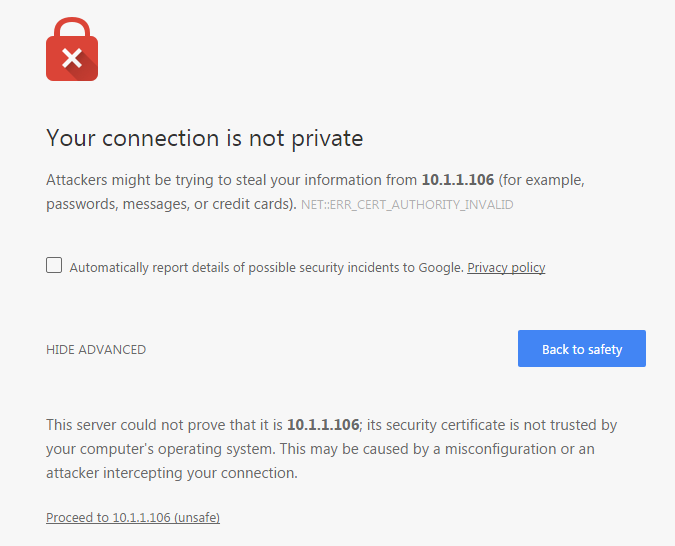Proceed to 10.1.1.106 (unsafe) link
This screenshot has width=675, height=546.
tap(133, 518)
